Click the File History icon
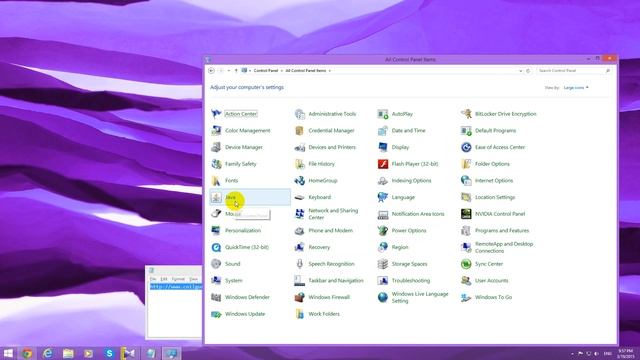Screen dimensions: 640x360 (x=300, y=164)
